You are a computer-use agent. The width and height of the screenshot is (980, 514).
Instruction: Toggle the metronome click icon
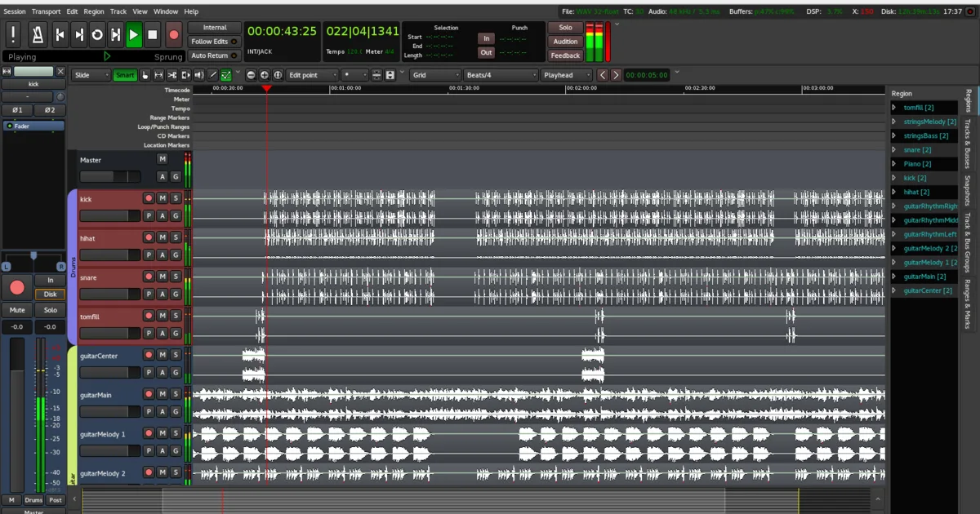click(x=38, y=34)
